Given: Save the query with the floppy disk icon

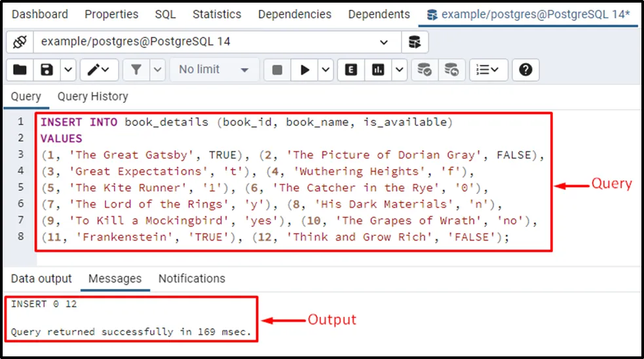Looking at the screenshot, I should [x=47, y=69].
